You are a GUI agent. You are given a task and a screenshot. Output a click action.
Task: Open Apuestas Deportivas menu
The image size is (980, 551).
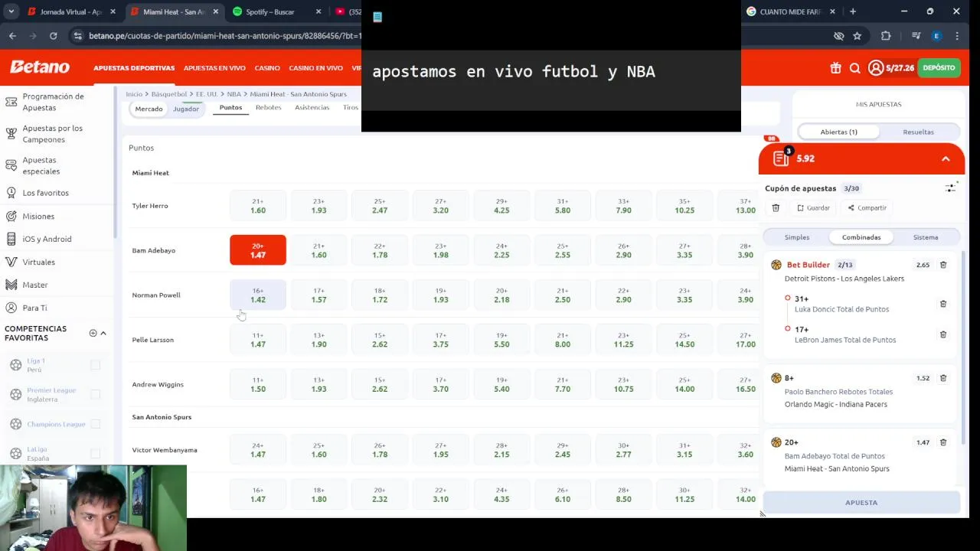134,68
